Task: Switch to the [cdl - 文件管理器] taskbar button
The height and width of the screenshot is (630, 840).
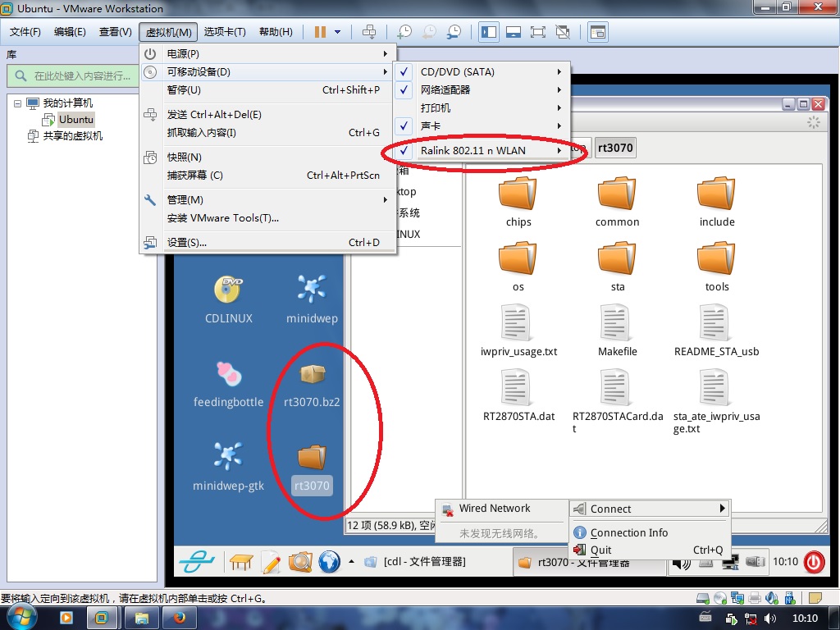Action: point(416,562)
